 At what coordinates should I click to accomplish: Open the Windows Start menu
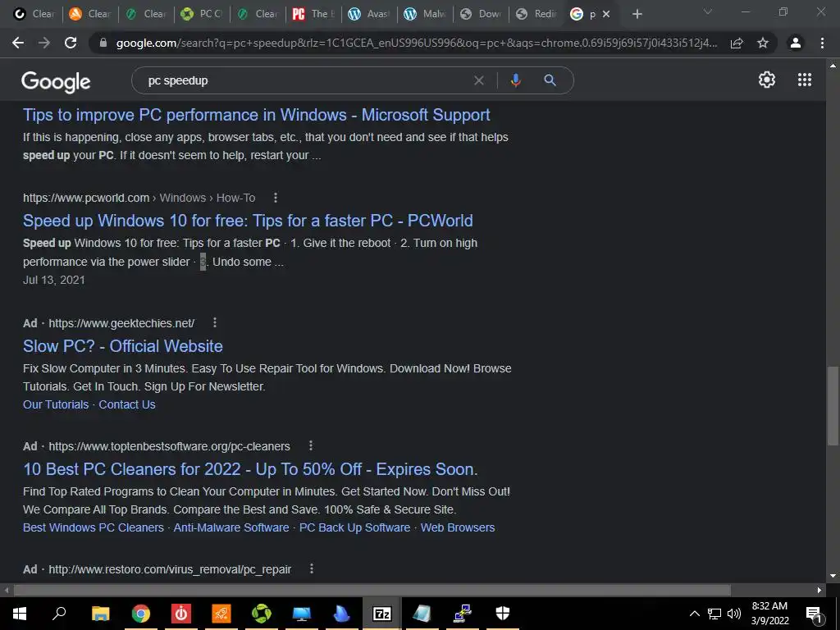point(20,613)
